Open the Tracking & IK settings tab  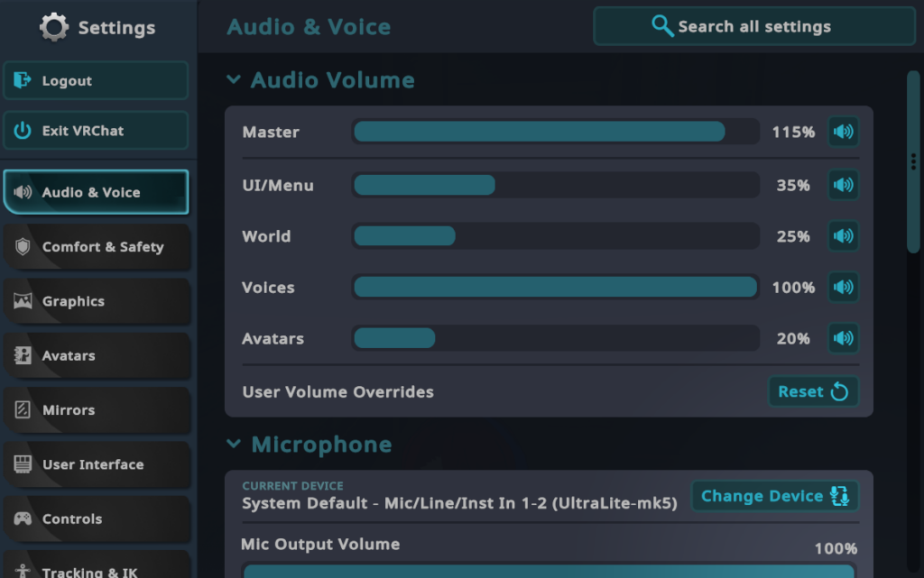(96, 565)
